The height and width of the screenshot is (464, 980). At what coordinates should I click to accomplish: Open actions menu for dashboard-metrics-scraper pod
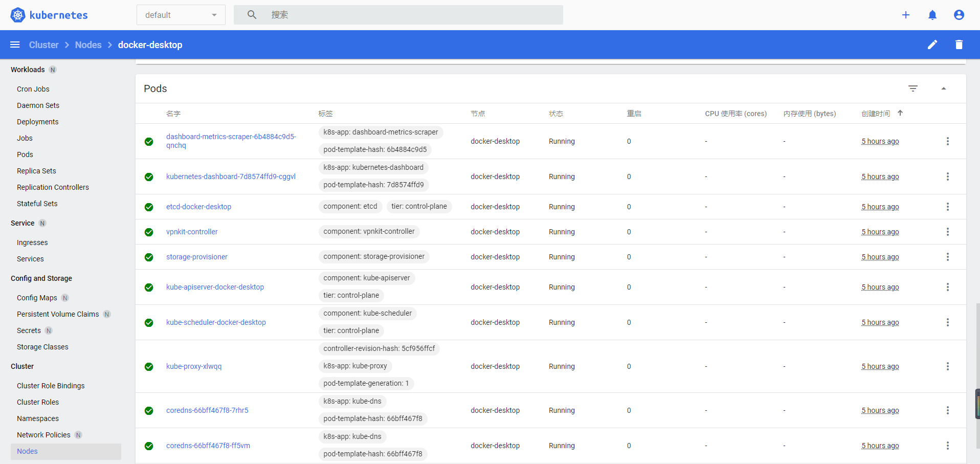click(x=948, y=141)
